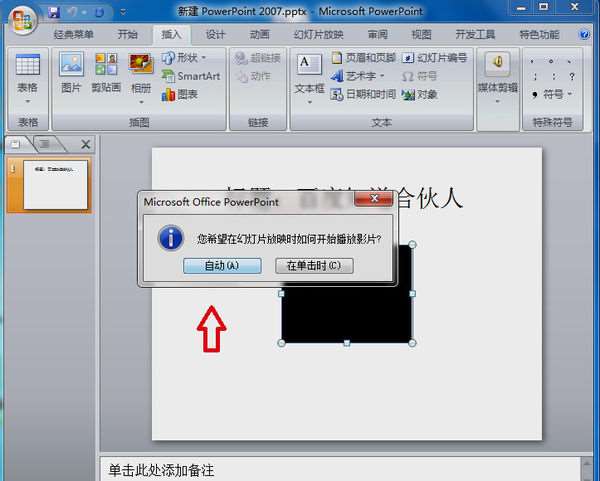Undo the last action in quick access toolbar
Screen dimensions: 600x481
click(x=72, y=13)
